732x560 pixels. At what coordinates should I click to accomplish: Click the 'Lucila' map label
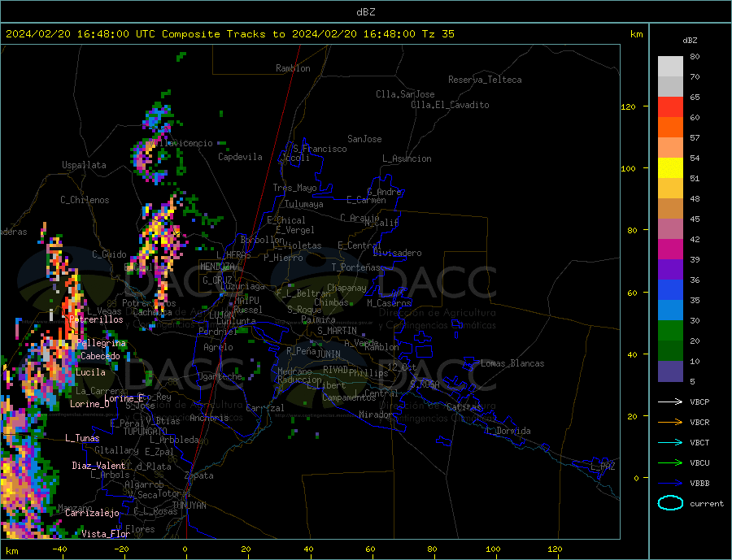(90, 372)
